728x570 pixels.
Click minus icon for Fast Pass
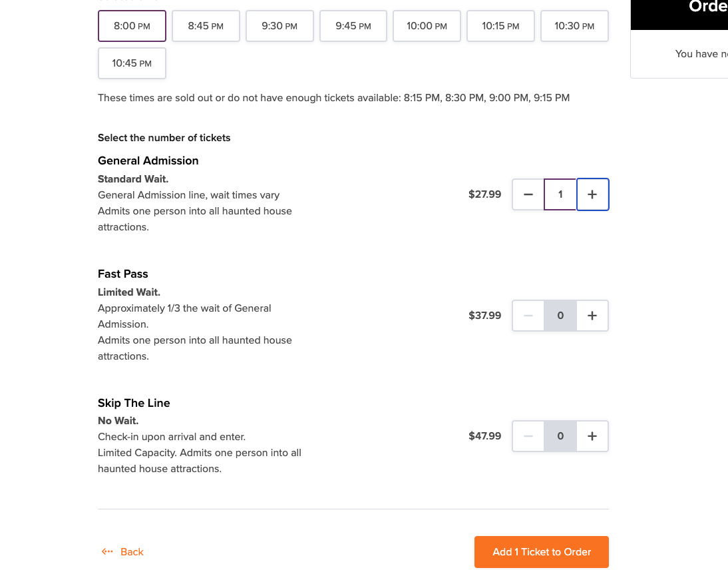pos(528,316)
